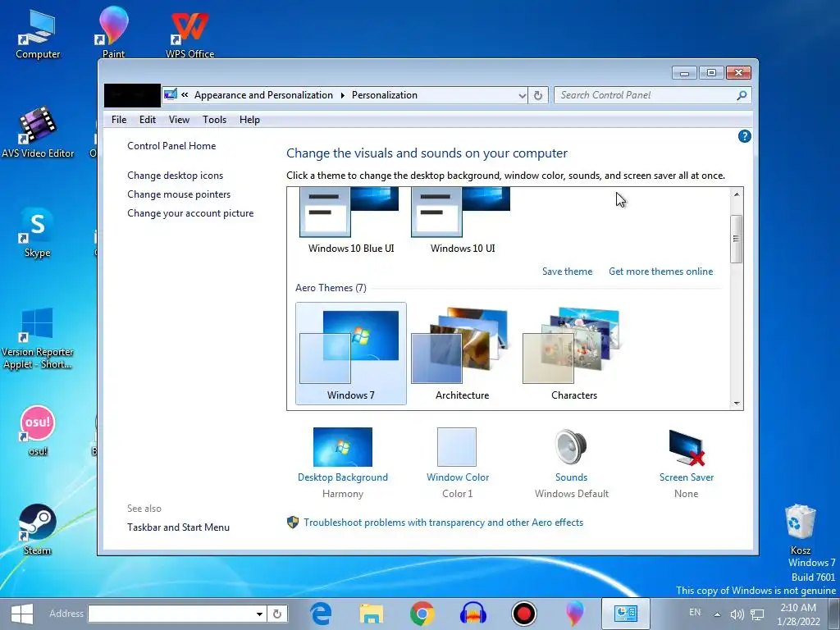Open the Screen Saver icon
This screenshot has width=840, height=630.
pos(687,447)
